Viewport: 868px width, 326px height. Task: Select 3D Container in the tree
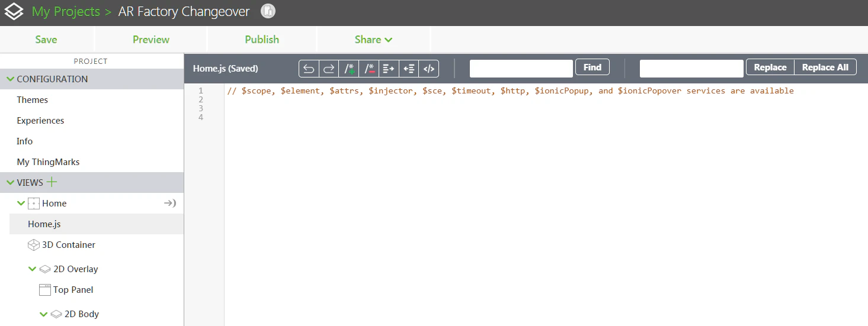69,245
